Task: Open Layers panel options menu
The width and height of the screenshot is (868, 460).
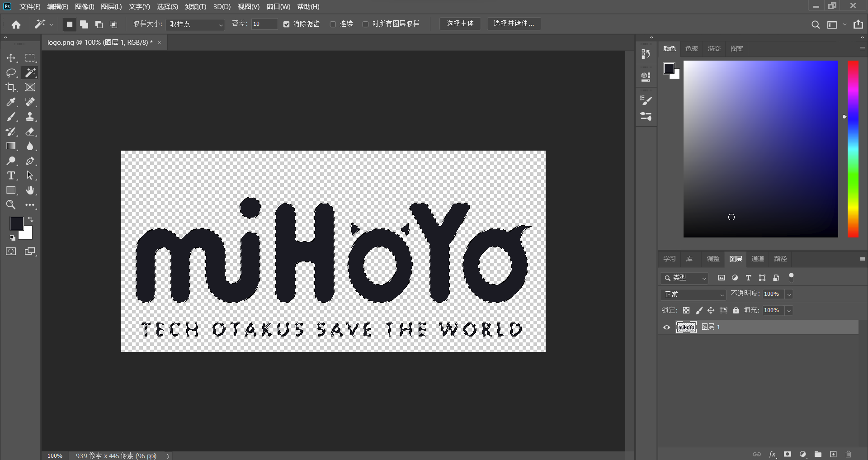Action: [862, 259]
